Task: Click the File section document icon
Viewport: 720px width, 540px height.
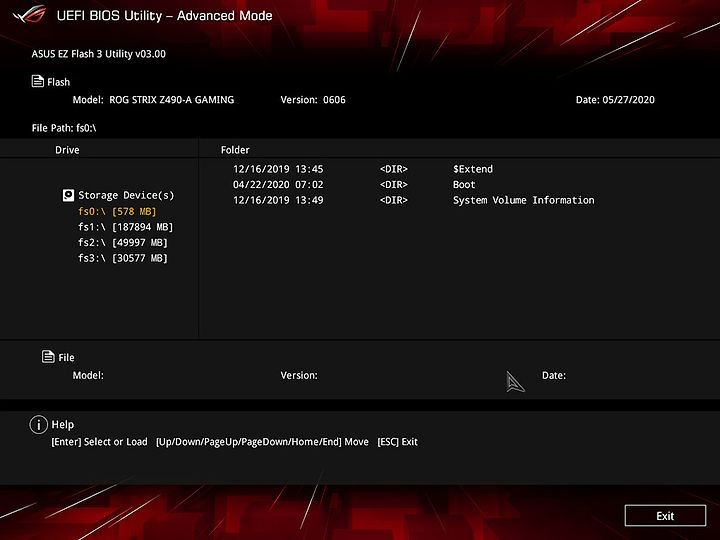Action: [48, 356]
